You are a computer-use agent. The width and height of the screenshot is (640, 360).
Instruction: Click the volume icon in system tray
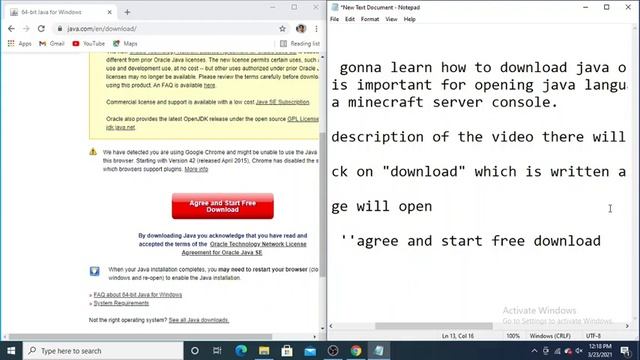coord(579,351)
